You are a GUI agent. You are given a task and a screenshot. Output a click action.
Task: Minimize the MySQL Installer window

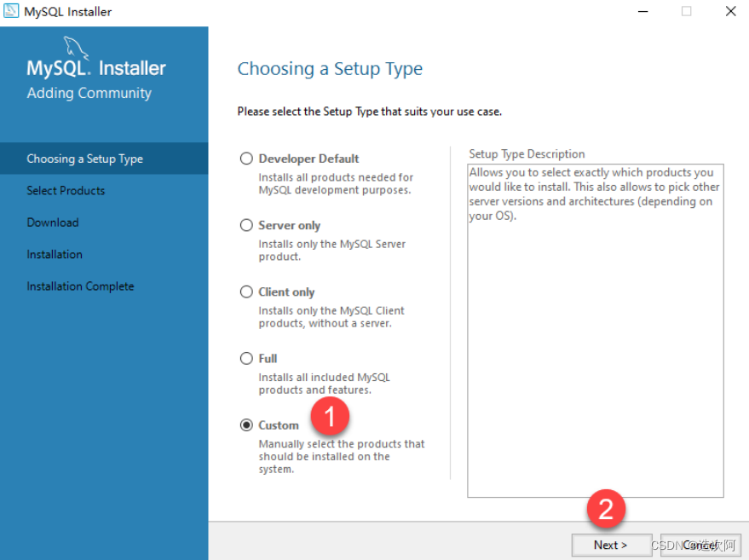coord(643,11)
